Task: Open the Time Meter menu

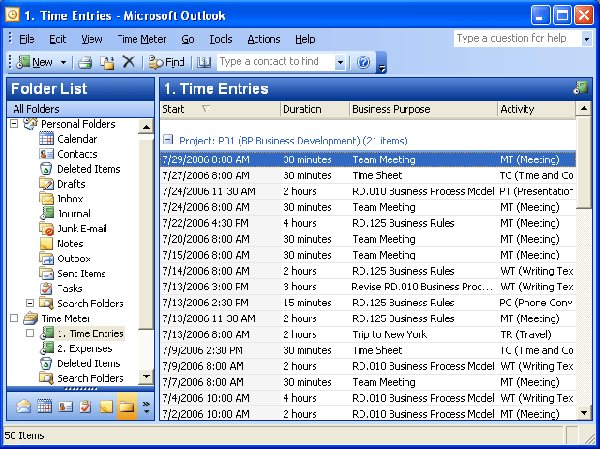Action: [x=141, y=39]
